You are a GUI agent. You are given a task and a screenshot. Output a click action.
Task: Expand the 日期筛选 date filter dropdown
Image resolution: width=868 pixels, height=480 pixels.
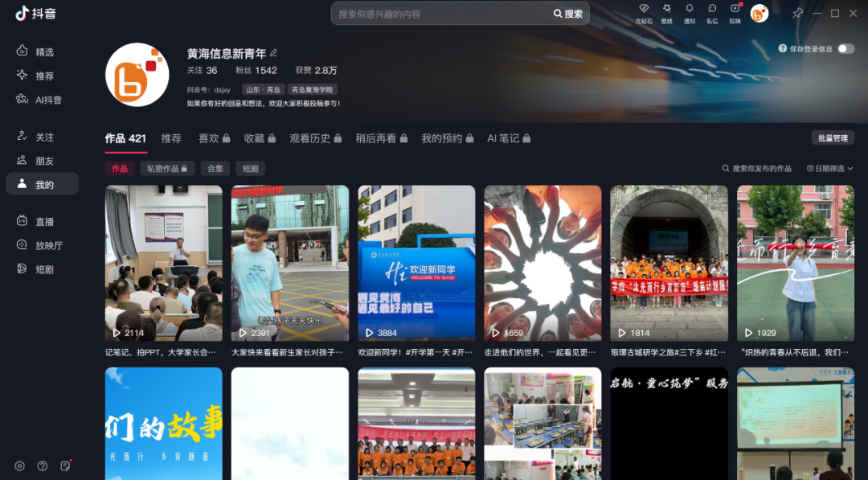(x=829, y=169)
